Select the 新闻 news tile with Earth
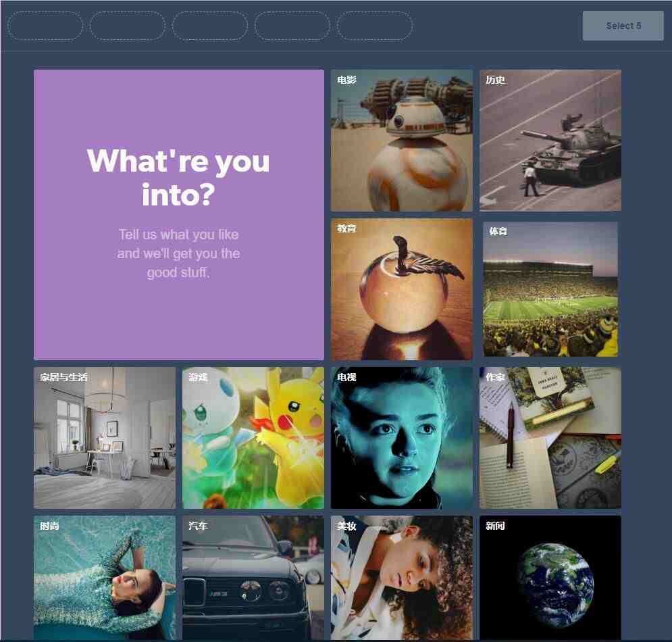 tap(550, 578)
